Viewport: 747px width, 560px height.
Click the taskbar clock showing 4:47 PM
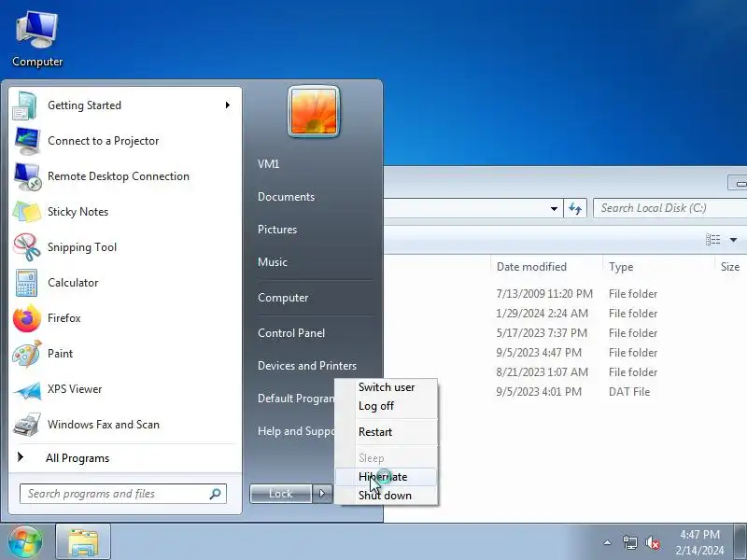point(699,542)
